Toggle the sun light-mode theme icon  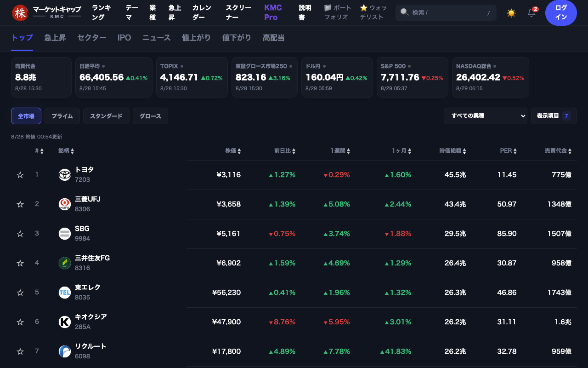pyautogui.click(x=511, y=13)
